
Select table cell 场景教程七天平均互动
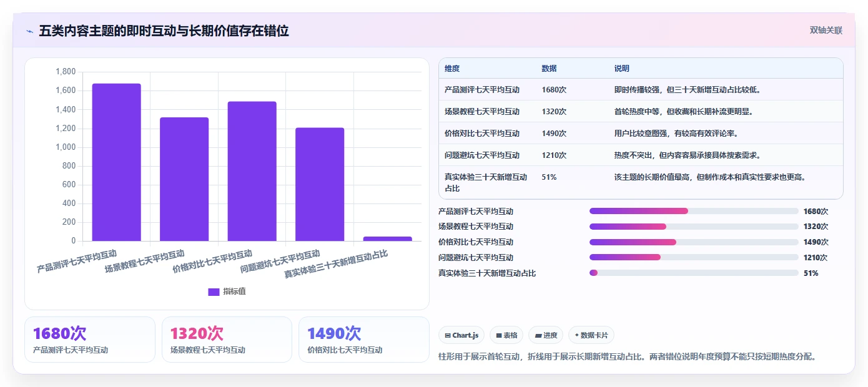482,112
